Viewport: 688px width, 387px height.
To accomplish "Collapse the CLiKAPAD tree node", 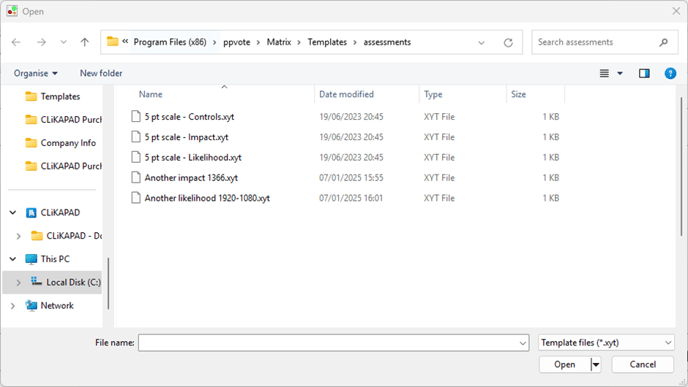I will coord(13,213).
